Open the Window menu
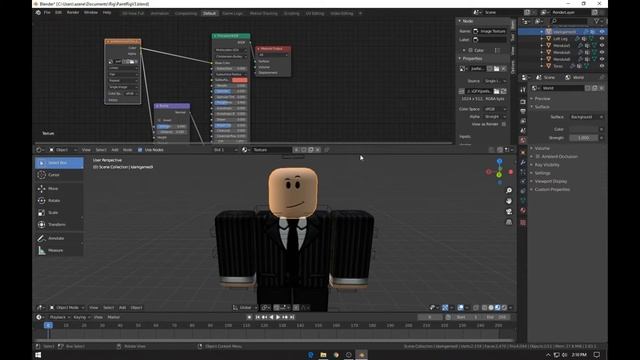The image size is (640, 360). point(91,13)
